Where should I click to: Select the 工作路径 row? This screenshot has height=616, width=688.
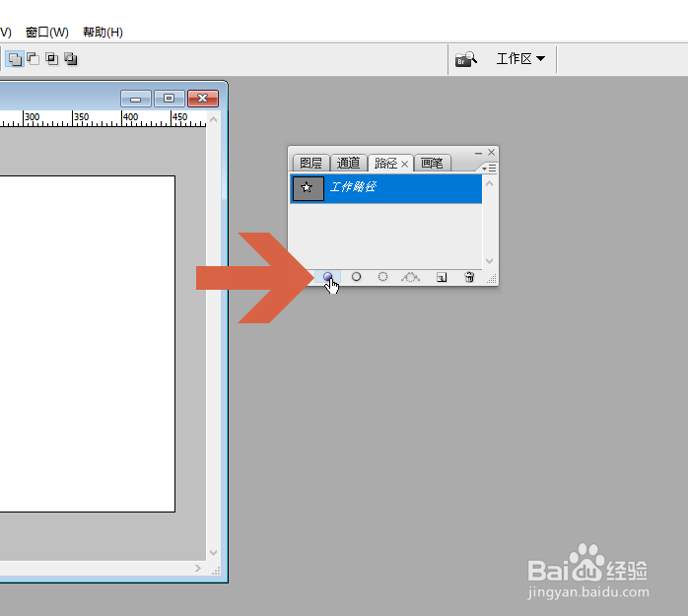[386, 188]
